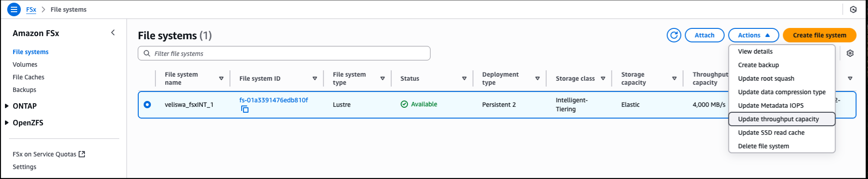Screen dimensions: 868x179
Task: Click the Persistent 2 cell
Action: point(499,105)
